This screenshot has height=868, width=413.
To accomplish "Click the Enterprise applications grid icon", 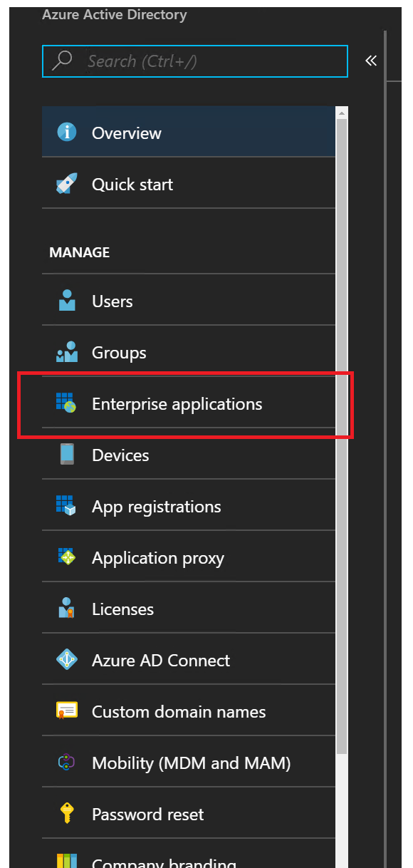I will tap(66, 403).
